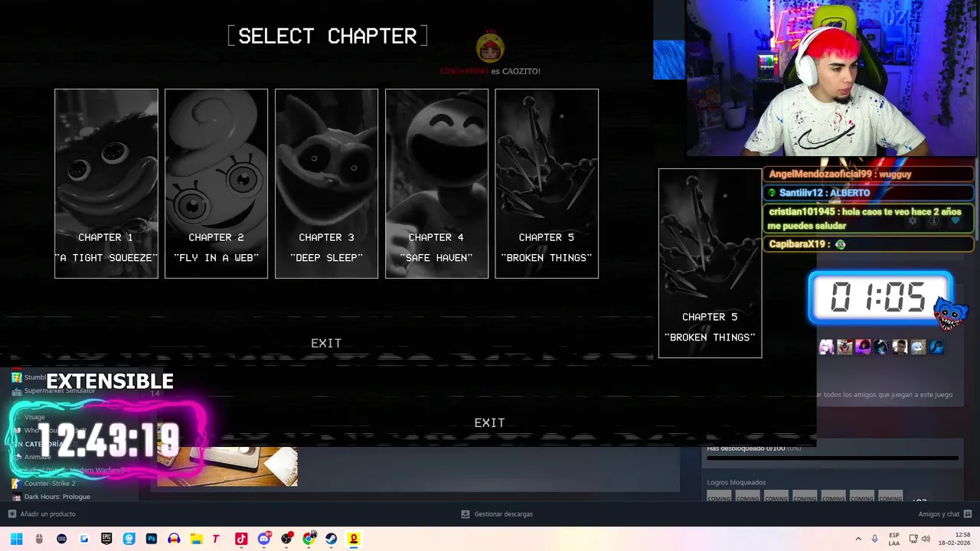Image resolution: width=980 pixels, height=551 pixels.
Task: Open Discord from the taskbar
Action: click(264, 539)
